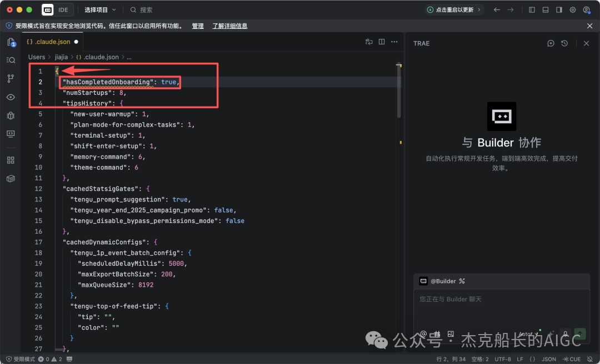Open chat history in TRAE panel

564,43
